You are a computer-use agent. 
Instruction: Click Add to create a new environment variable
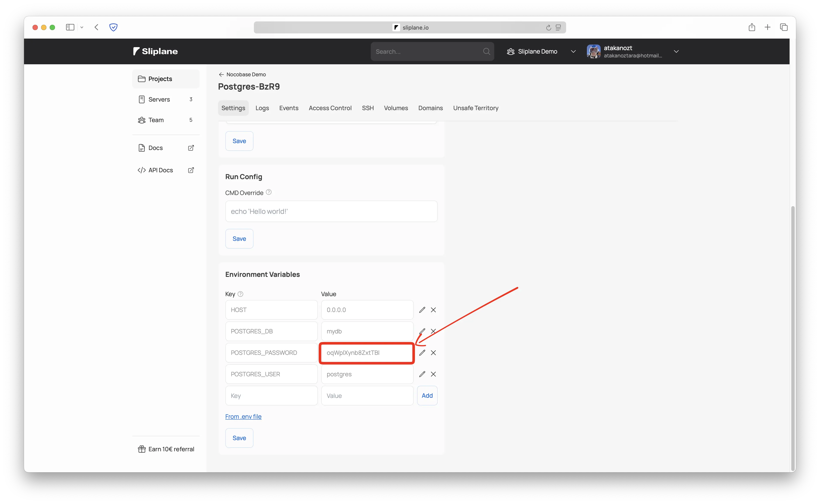click(x=427, y=395)
